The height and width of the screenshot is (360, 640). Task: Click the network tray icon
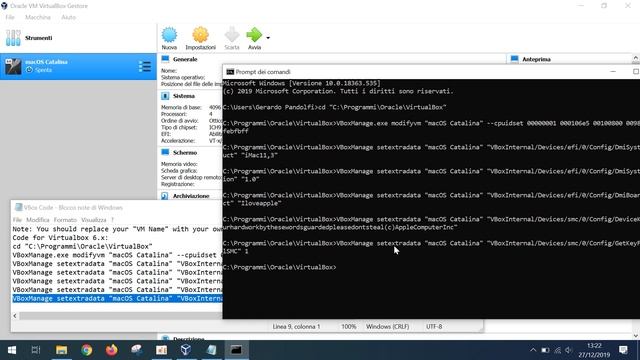pyautogui.click(x=557, y=350)
